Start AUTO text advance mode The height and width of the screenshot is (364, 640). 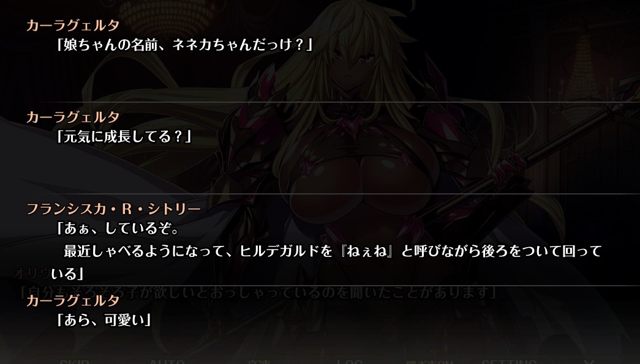167,361
